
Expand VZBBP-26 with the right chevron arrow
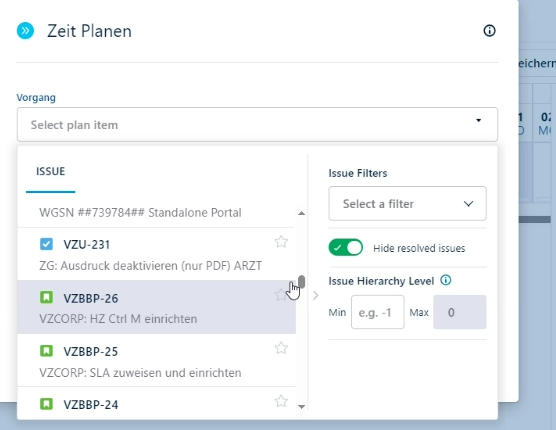tap(316, 296)
